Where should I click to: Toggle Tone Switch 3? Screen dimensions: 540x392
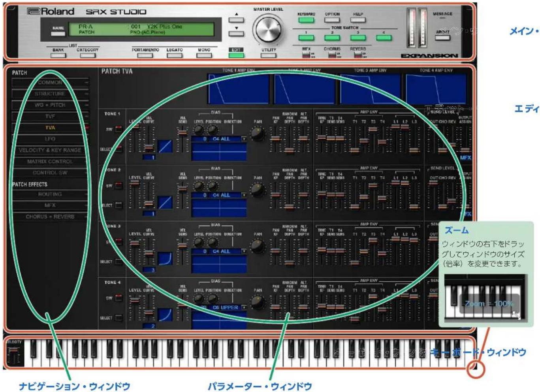click(358, 38)
